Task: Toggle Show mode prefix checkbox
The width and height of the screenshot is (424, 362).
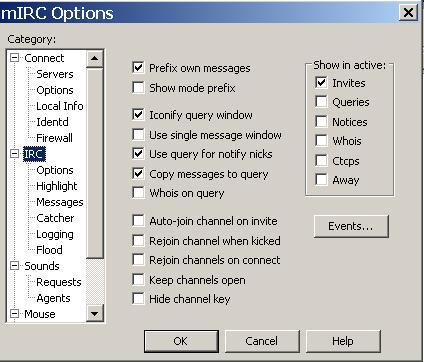Action: click(138, 88)
